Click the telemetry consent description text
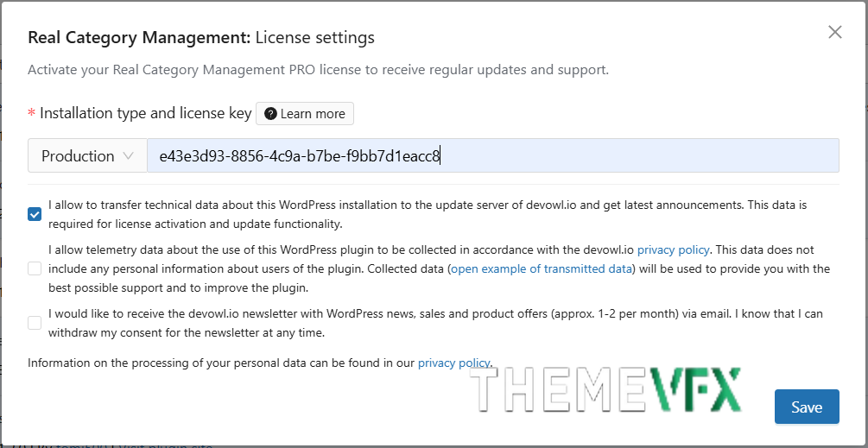 pos(439,269)
